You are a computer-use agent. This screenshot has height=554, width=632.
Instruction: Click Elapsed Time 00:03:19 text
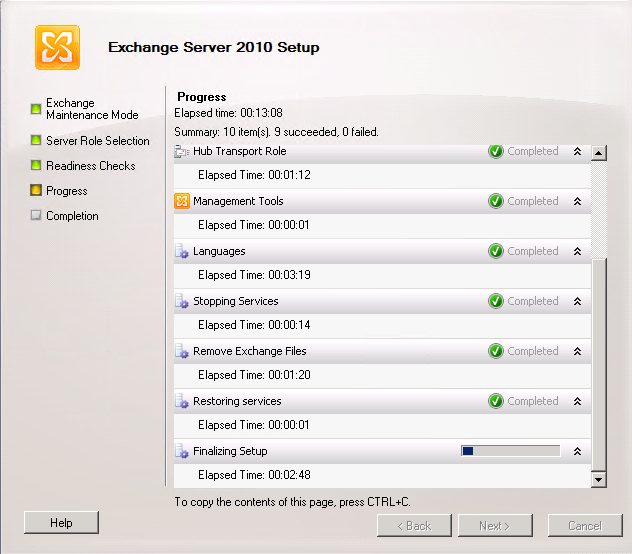pos(254,275)
